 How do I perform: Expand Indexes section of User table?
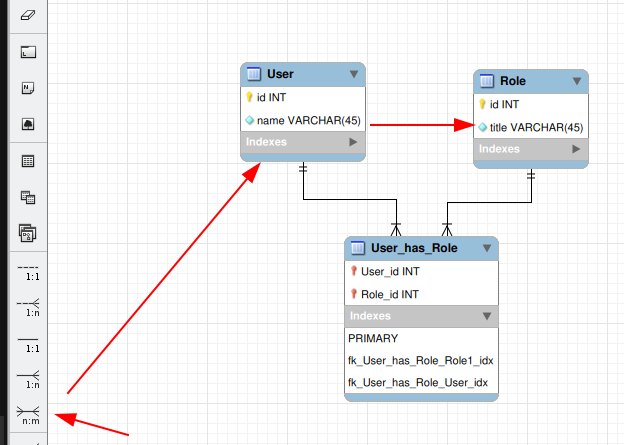pos(353,143)
